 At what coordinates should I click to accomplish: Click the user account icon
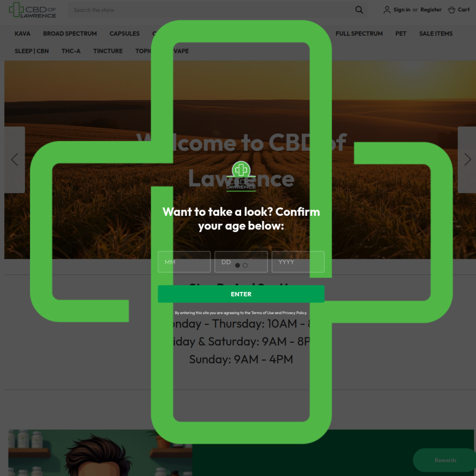387,10
